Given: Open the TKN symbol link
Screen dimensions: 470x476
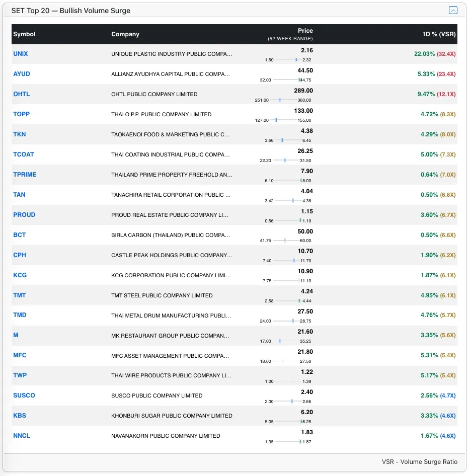Looking at the screenshot, I should [x=20, y=134].
